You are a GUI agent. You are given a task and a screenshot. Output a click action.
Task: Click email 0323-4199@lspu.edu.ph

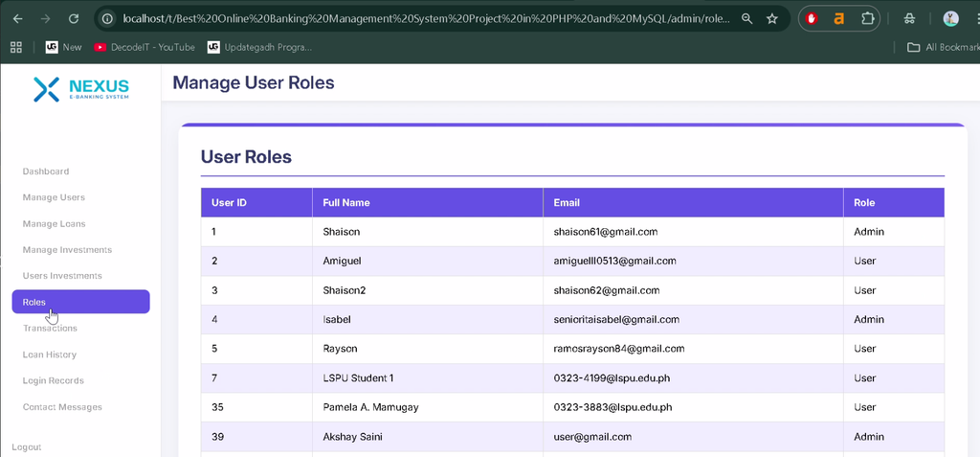[x=612, y=378]
